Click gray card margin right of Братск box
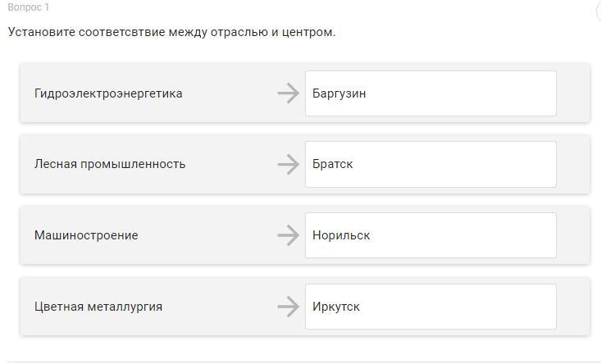 click(x=573, y=164)
